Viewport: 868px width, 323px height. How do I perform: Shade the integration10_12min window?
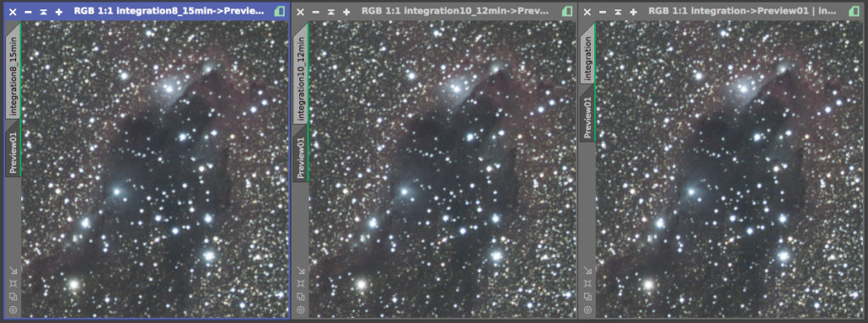(331, 12)
